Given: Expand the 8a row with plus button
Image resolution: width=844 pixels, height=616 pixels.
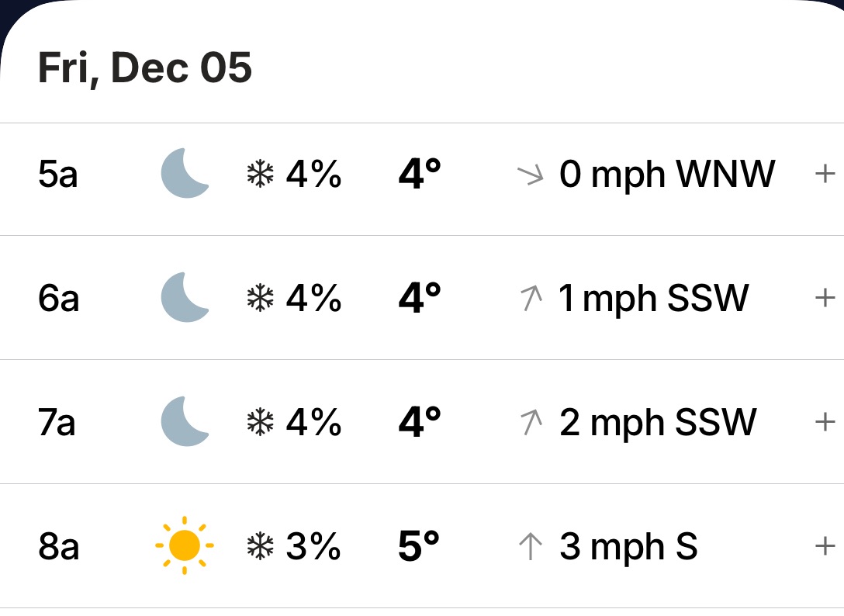Looking at the screenshot, I should (x=825, y=546).
